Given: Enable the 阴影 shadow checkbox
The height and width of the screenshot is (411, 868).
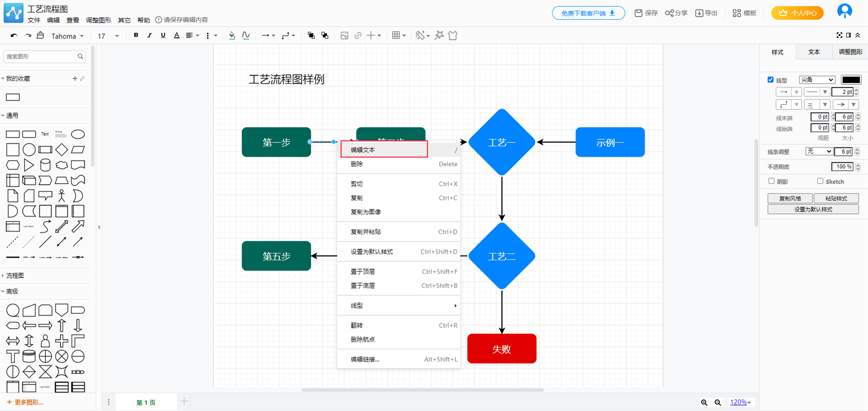Looking at the screenshot, I should pos(771,181).
